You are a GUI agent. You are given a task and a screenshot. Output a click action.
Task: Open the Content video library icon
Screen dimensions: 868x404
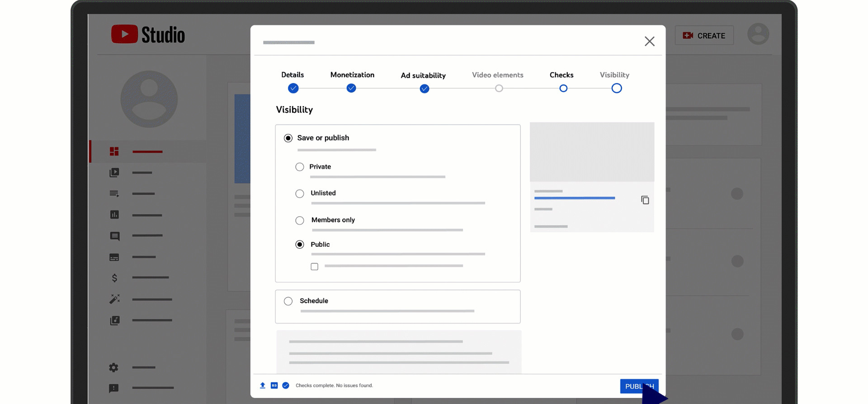pos(114,173)
